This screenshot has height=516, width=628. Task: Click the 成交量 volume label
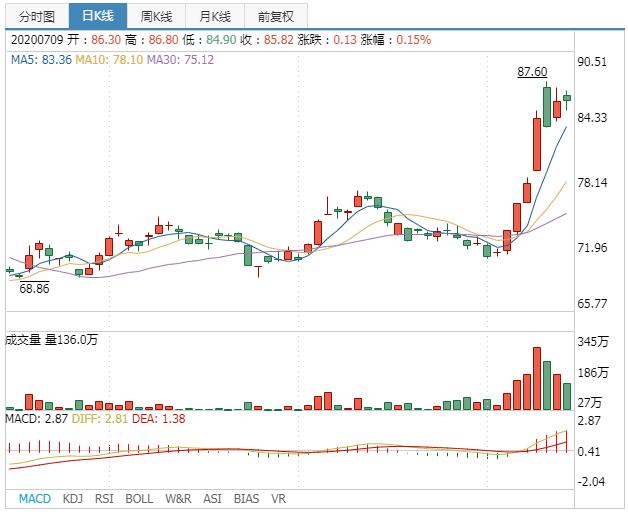(23, 340)
